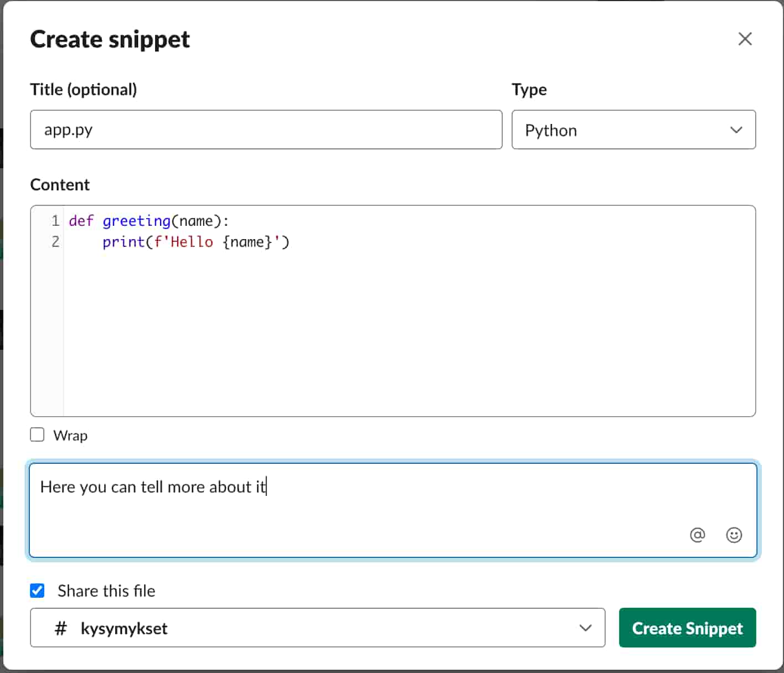
Task: Click the code editor content area
Action: pos(393,311)
